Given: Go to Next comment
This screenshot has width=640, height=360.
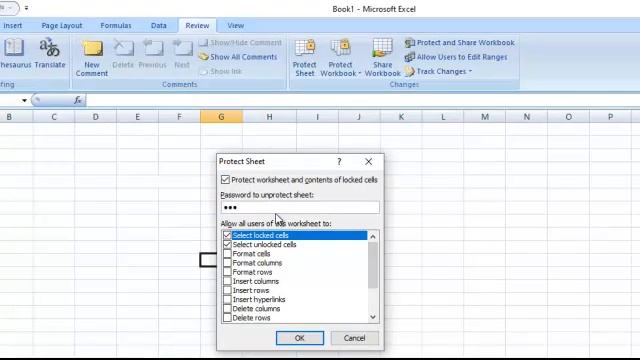Looking at the screenshot, I should point(182,53).
